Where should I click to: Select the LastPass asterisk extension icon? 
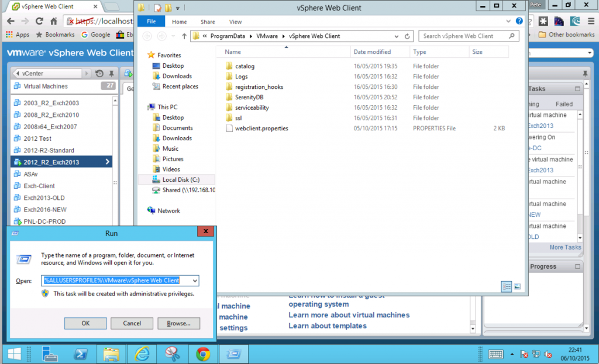click(x=543, y=20)
